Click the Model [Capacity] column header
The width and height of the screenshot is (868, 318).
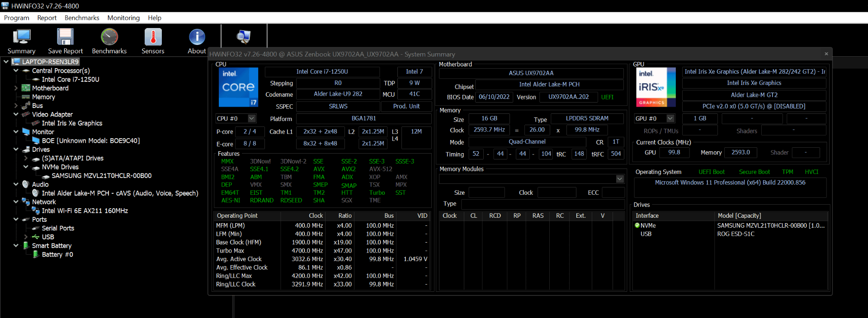click(771, 215)
